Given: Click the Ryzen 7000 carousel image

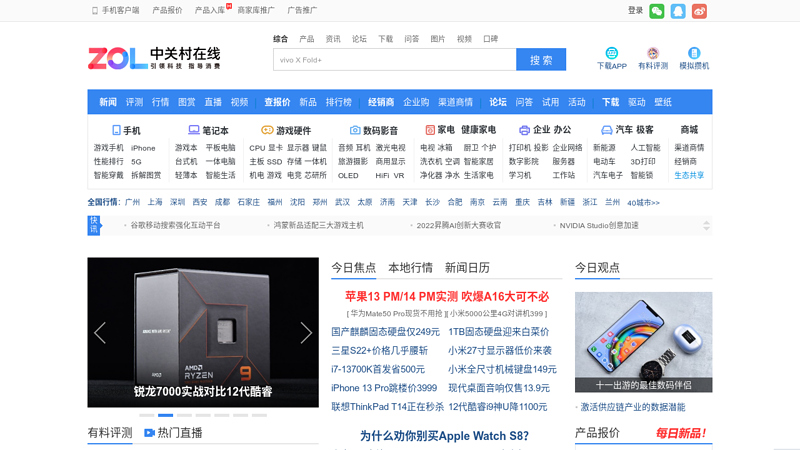Looking at the screenshot, I should pos(203,332).
